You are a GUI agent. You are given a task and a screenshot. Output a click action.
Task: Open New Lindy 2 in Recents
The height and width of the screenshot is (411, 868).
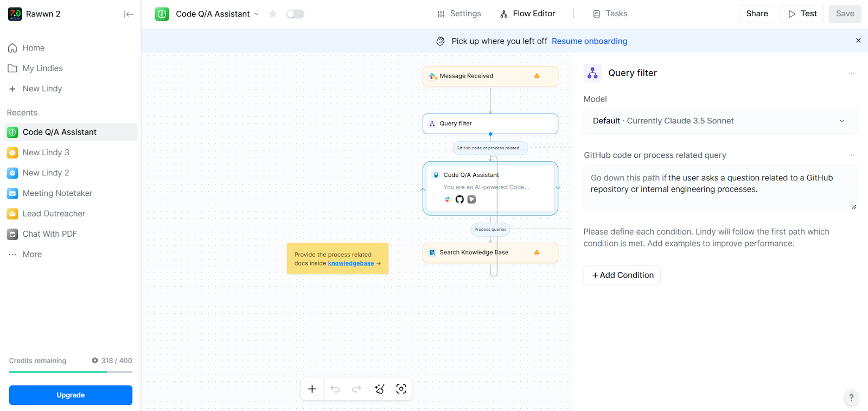click(71, 173)
